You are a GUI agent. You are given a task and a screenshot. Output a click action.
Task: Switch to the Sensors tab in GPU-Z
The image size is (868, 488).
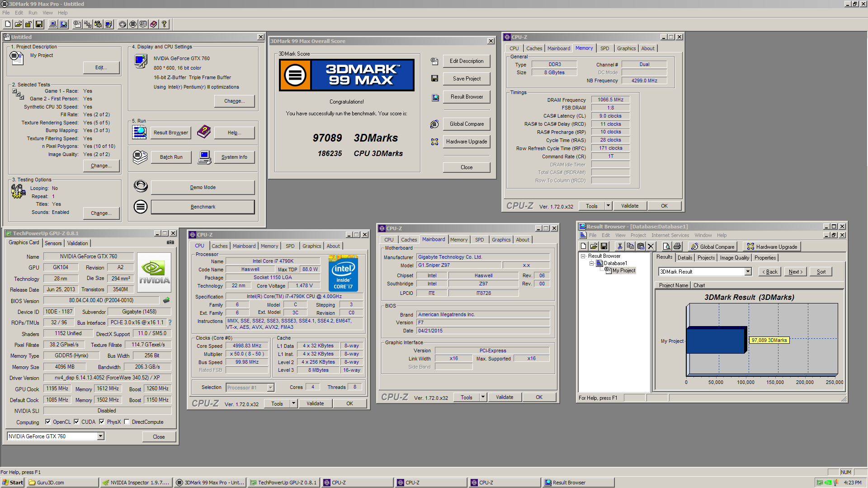coord(53,243)
